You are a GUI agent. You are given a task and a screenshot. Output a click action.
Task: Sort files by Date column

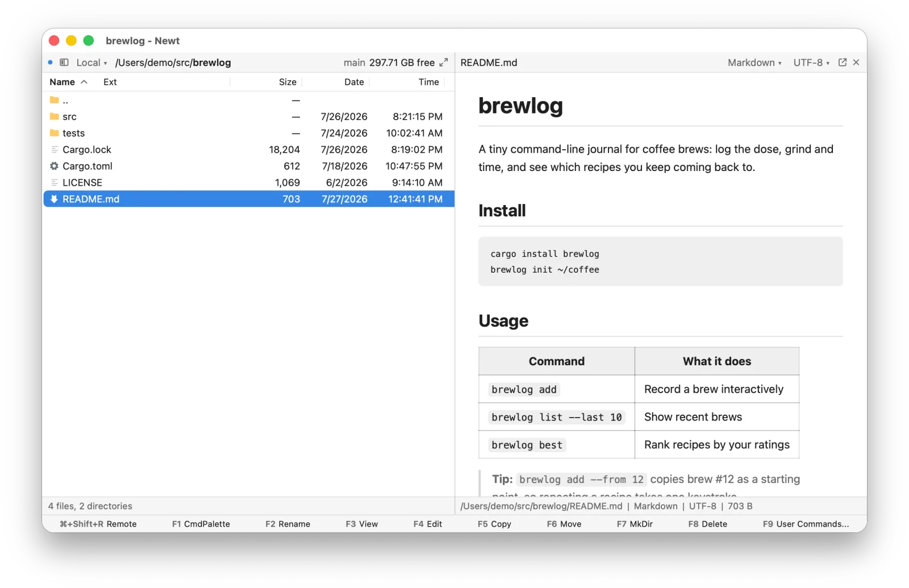click(354, 82)
